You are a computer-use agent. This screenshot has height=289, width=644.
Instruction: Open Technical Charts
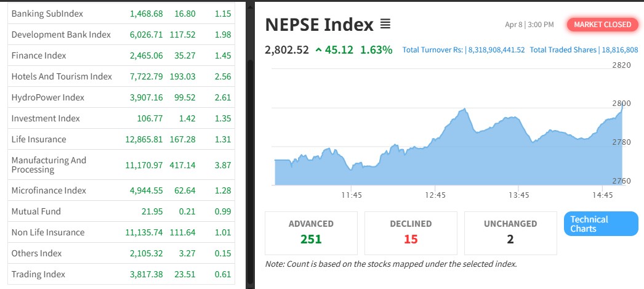[600, 224]
